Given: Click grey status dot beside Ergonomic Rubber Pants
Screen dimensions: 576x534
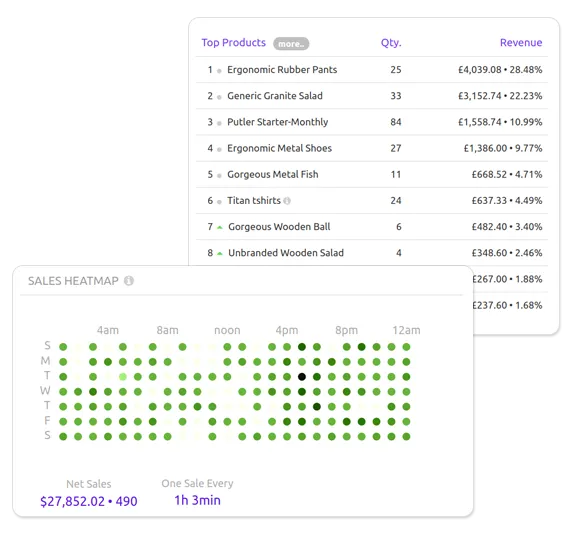Looking at the screenshot, I should coord(219,71).
